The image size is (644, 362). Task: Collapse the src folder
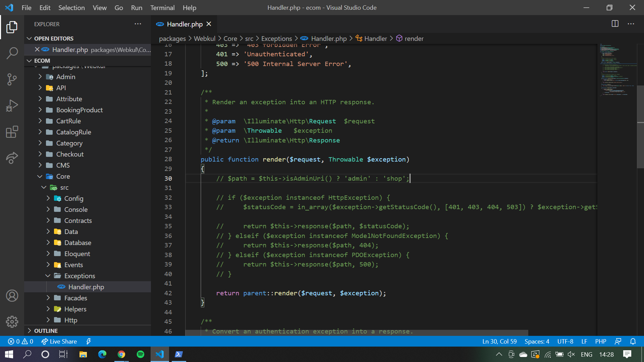pyautogui.click(x=88, y=187)
